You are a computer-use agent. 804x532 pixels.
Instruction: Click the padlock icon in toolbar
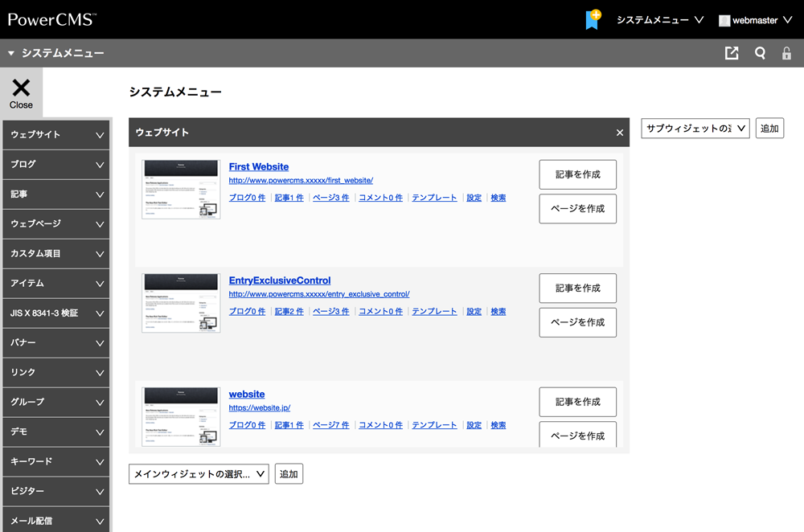[786, 54]
